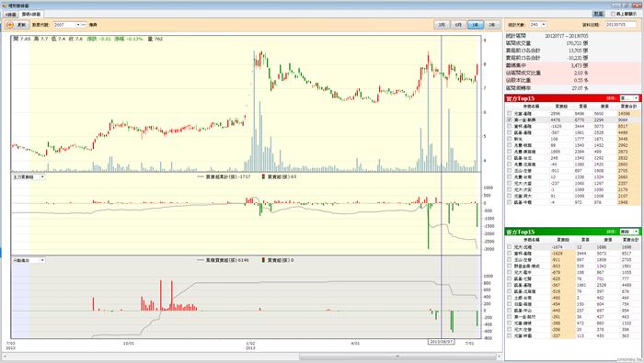Check the buyer row with total 8517
Viewport: 644px width, 363px height.
(510, 126)
